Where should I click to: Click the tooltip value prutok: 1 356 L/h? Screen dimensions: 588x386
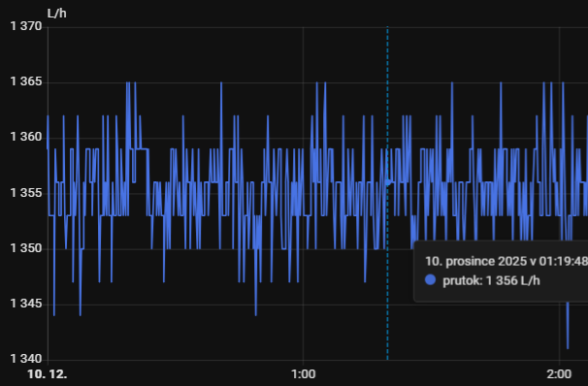pyautogui.click(x=491, y=280)
